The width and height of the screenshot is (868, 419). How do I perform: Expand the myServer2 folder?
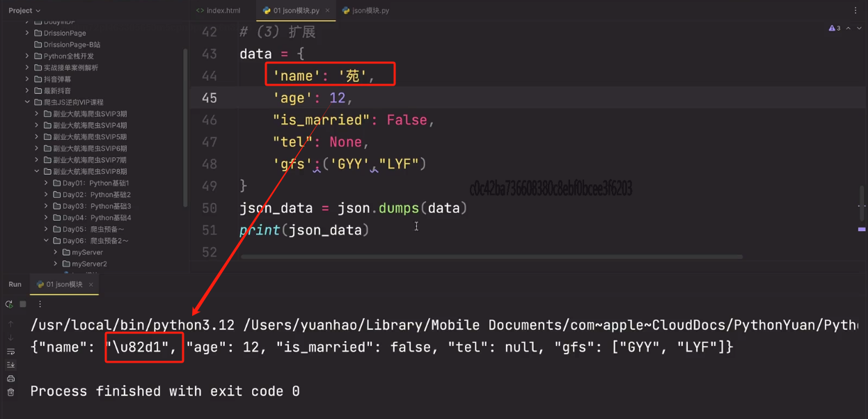tap(56, 264)
